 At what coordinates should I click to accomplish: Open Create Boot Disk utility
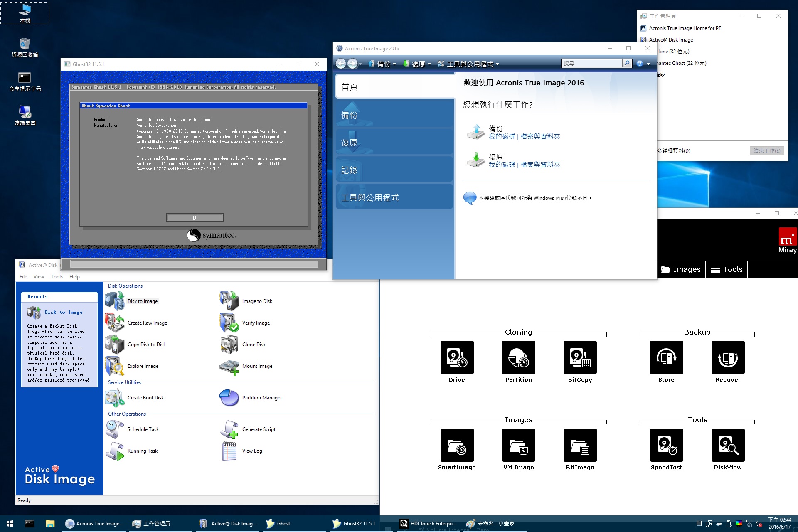pyautogui.click(x=114, y=398)
